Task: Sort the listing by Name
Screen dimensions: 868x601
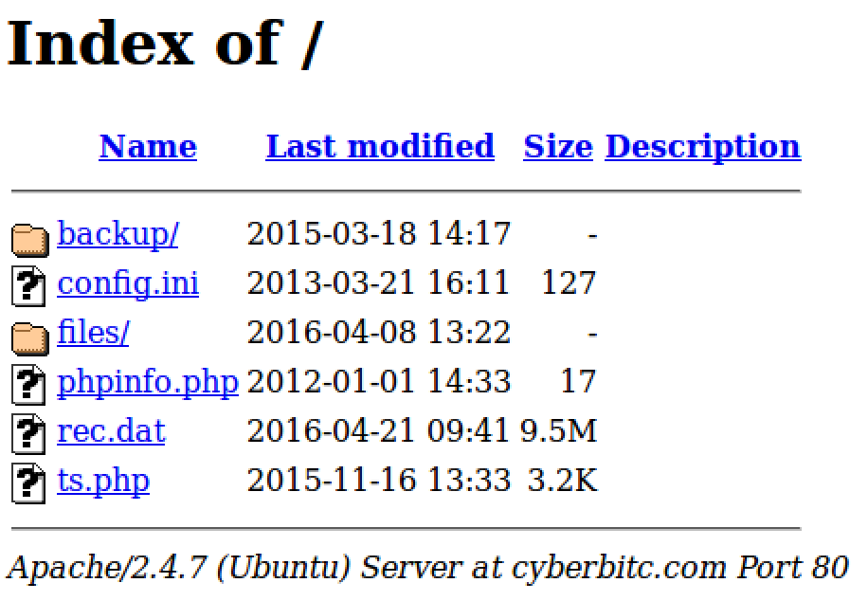Action: (x=147, y=147)
